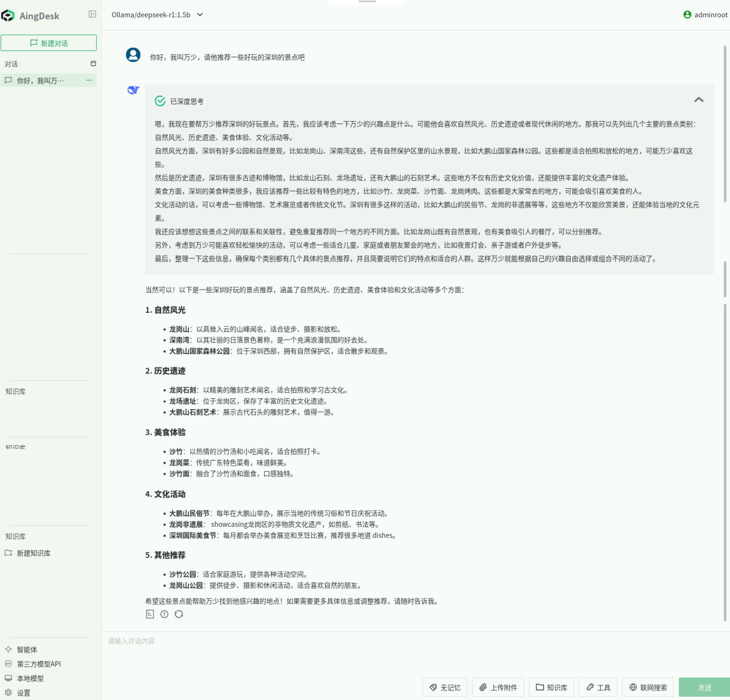Click the icon beside 对话 heading
Viewport: 730px width, 700px height.
93,64
